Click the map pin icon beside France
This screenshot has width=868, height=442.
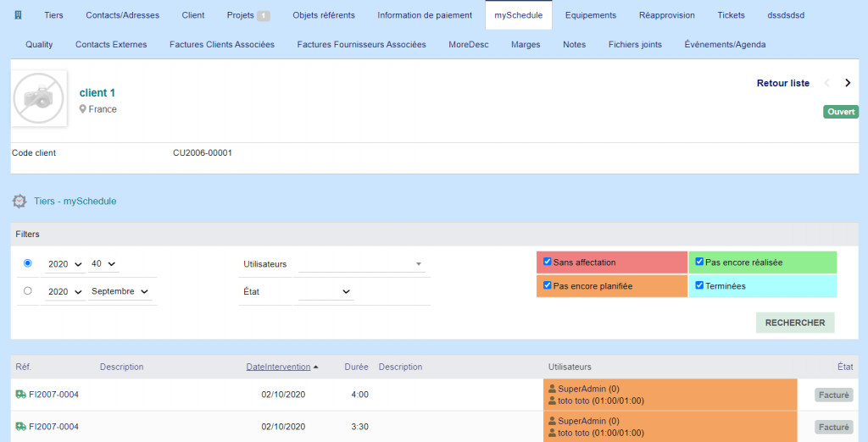click(x=83, y=109)
